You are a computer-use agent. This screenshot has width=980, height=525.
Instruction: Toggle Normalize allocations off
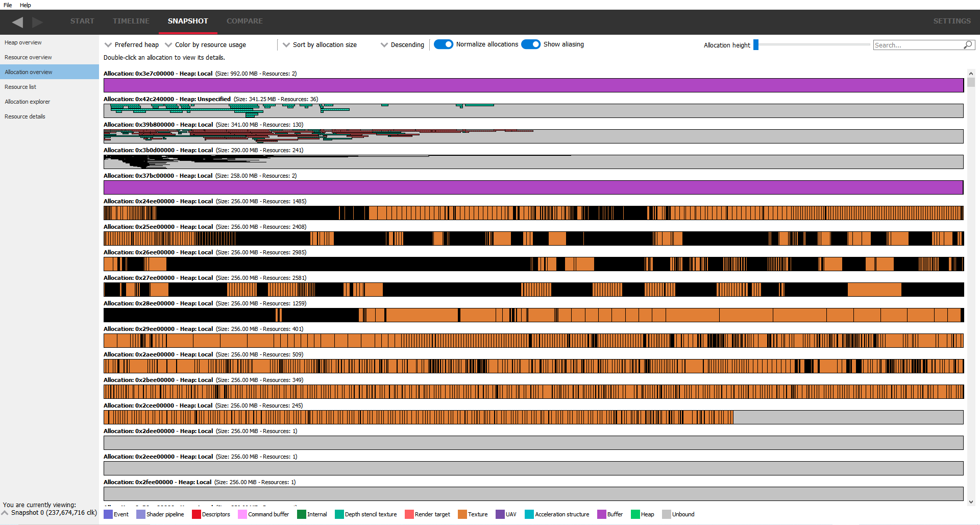click(x=443, y=44)
